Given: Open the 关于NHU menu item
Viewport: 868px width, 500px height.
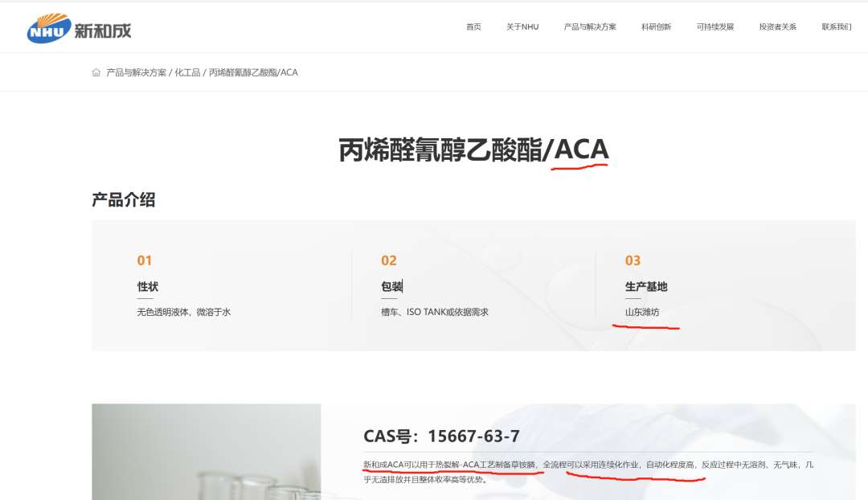Looking at the screenshot, I should point(522,27).
